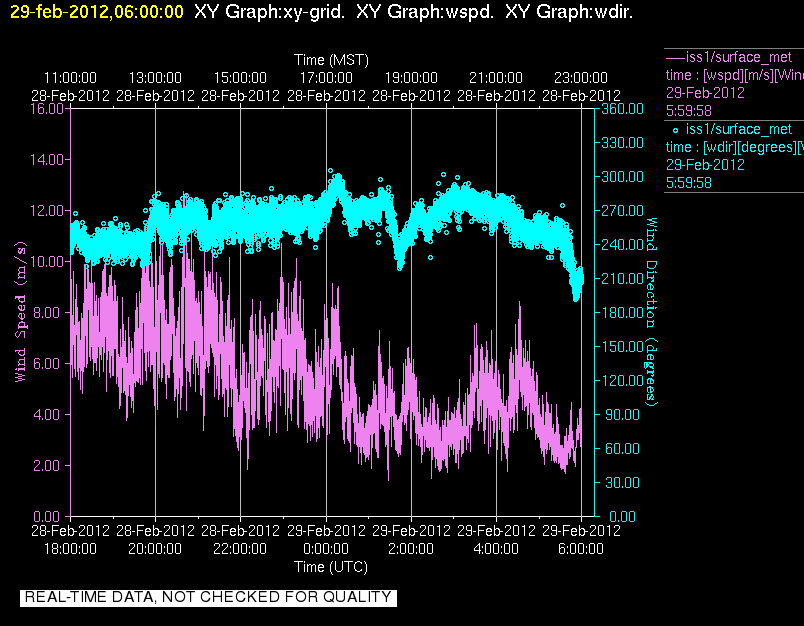Click the 180.00 wind direction axis value

click(622, 313)
